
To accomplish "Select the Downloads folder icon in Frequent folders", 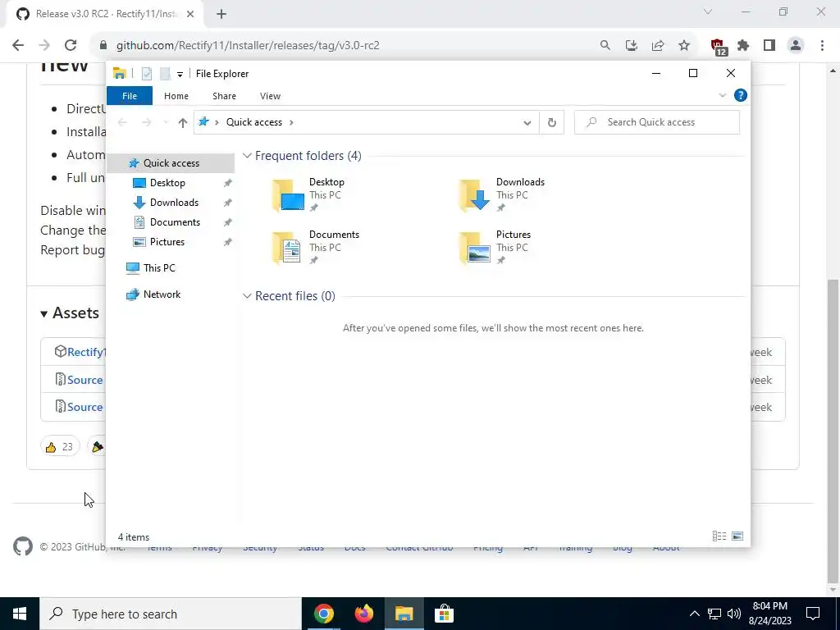I will [x=475, y=195].
